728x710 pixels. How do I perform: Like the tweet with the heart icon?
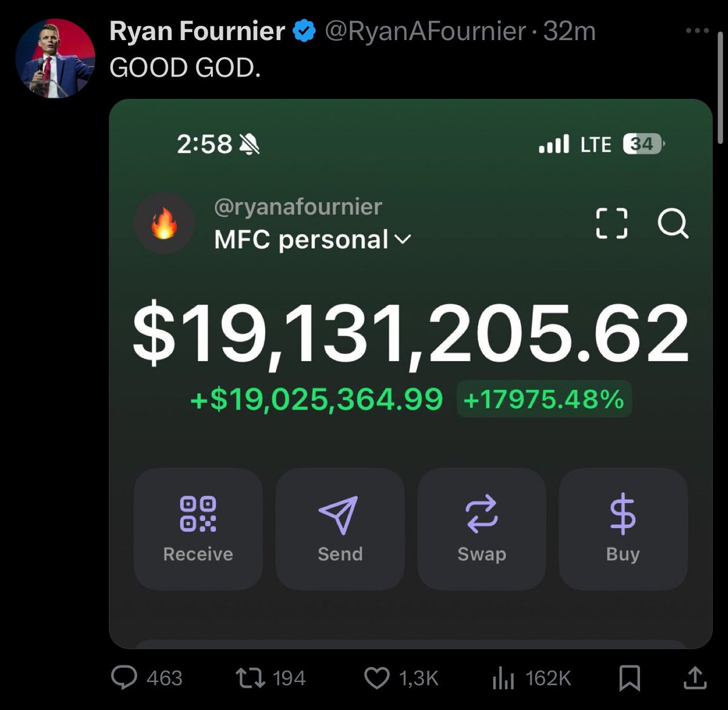tap(376, 678)
